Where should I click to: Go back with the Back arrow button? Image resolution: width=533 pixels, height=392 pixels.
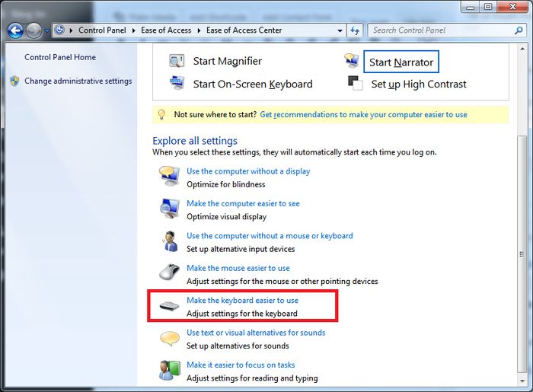click(15, 31)
